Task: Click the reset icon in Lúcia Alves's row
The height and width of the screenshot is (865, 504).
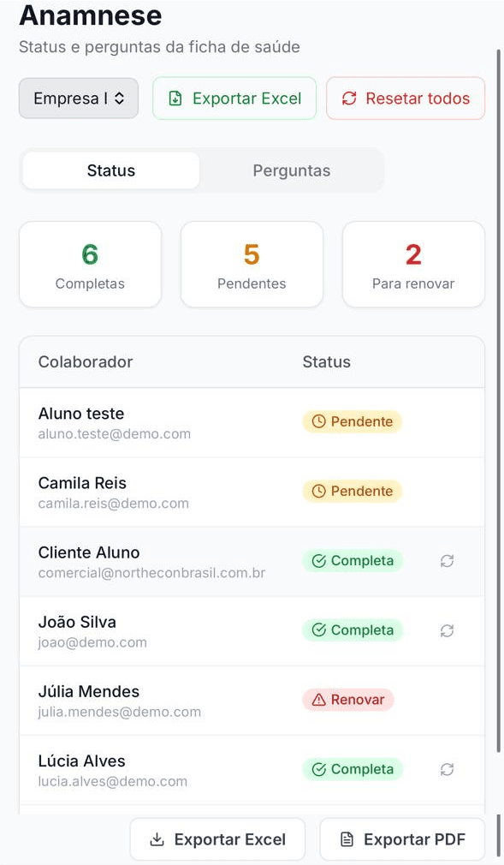Action: [x=447, y=770]
